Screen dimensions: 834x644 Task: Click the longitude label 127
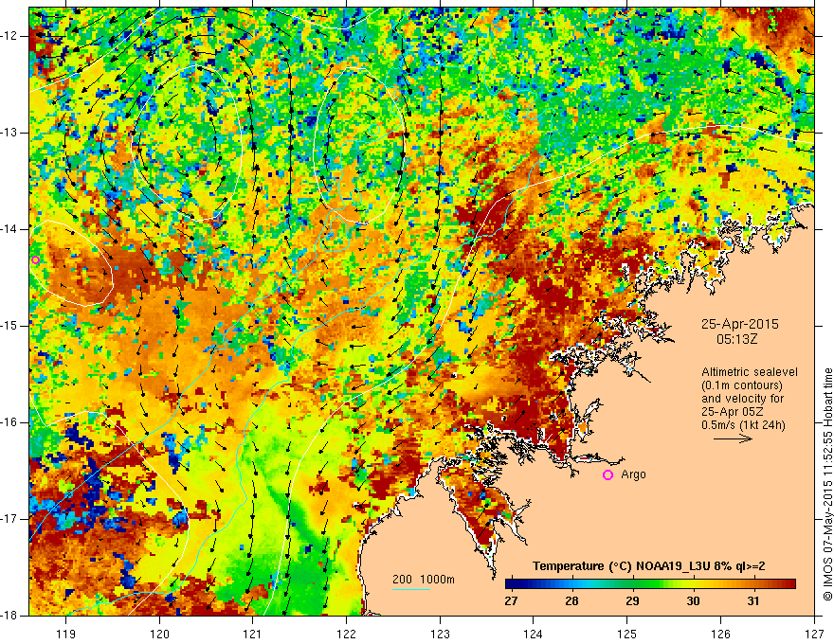[x=814, y=634]
